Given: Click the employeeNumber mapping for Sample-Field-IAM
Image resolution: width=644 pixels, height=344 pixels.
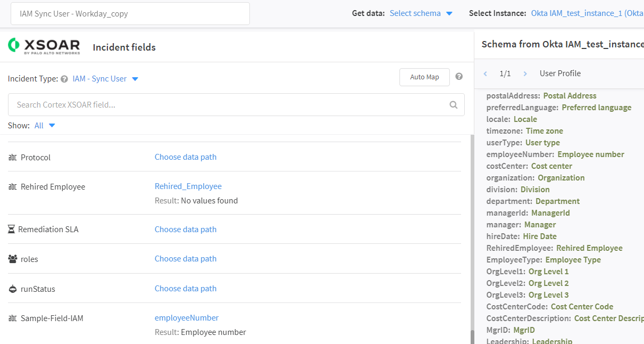Looking at the screenshot, I should click(x=186, y=318).
